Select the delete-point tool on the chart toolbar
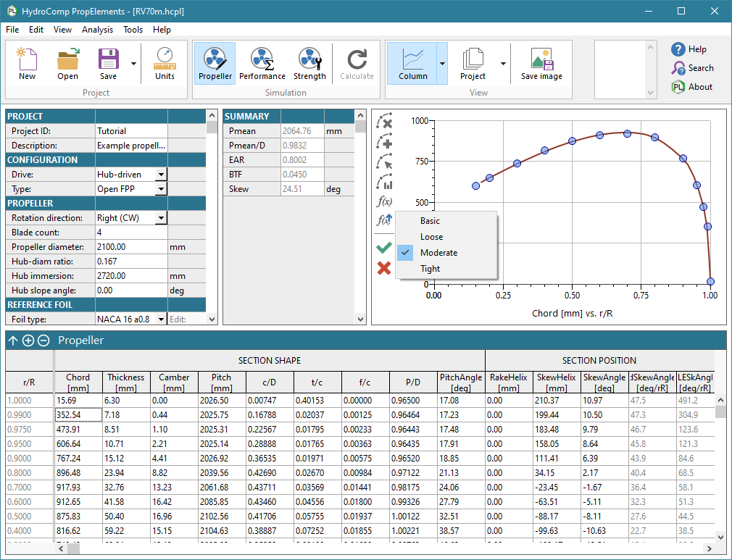 click(384, 122)
